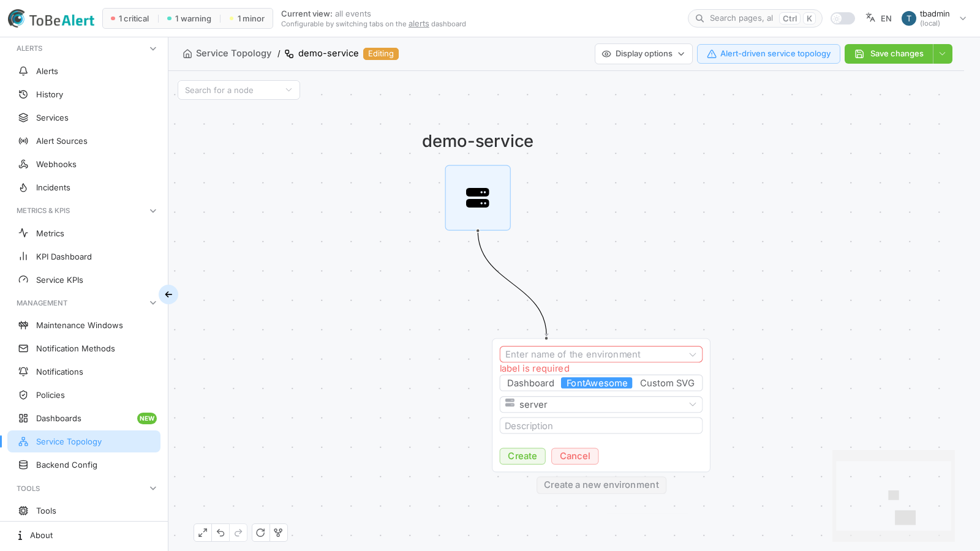Collapse the METRICS & KPIS section
Screen dimensions: 980x551
(x=153, y=211)
